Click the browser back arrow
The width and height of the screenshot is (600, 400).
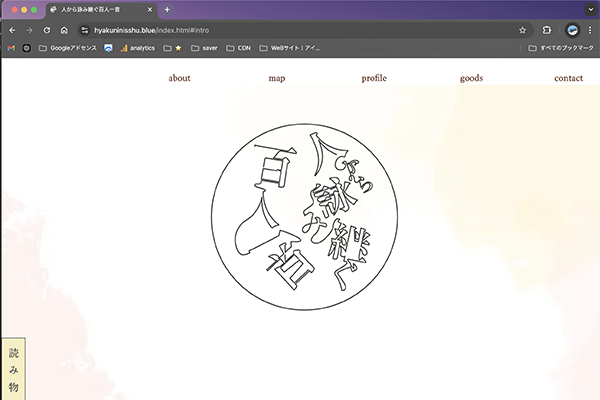click(x=11, y=30)
